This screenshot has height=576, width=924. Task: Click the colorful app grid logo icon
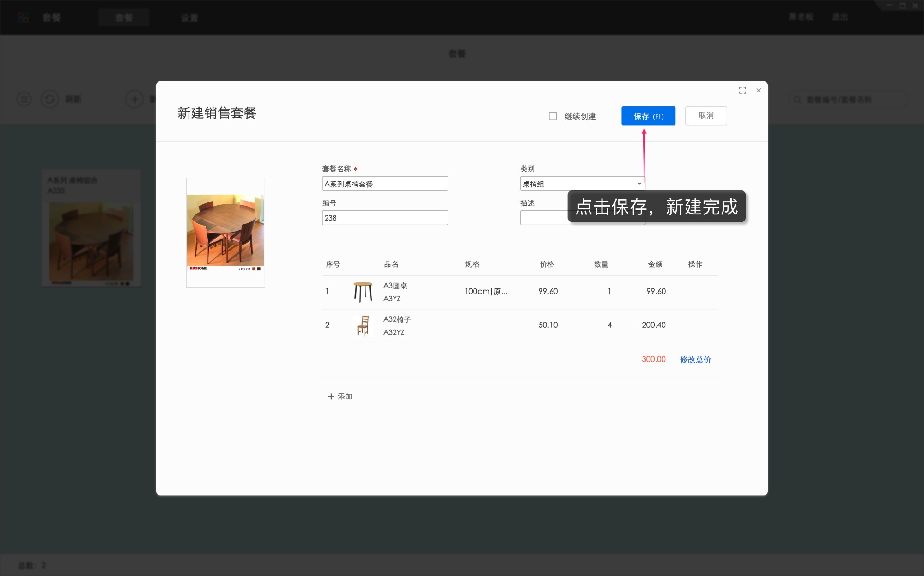[24, 17]
